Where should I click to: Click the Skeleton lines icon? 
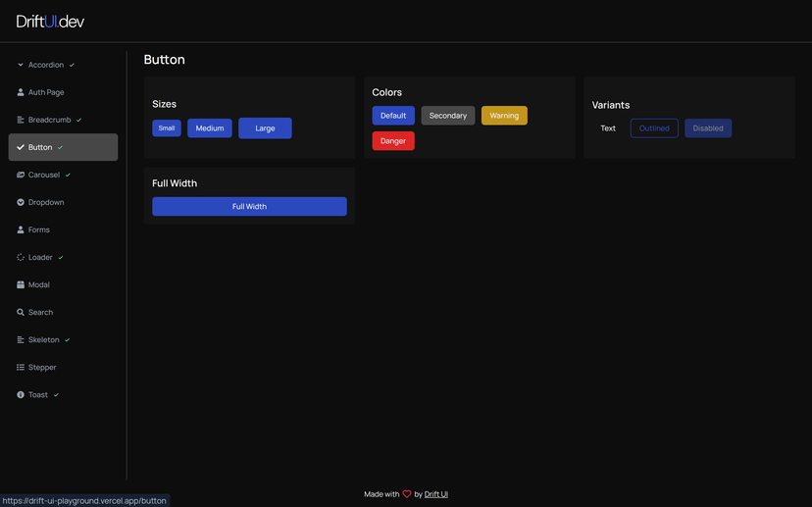pyautogui.click(x=21, y=339)
